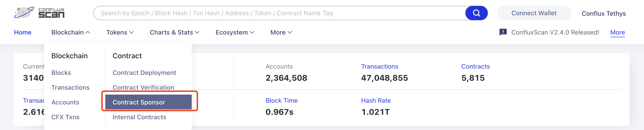Viewport: 644px width, 130px height.
Task: Select CFX Txns menu item
Action: pos(65,117)
